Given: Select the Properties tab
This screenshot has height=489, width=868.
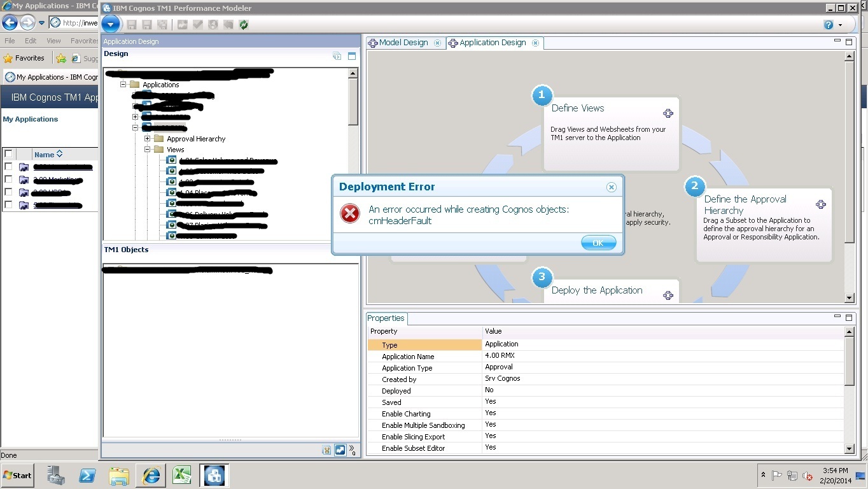Looking at the screenshot, I should 386,318.
